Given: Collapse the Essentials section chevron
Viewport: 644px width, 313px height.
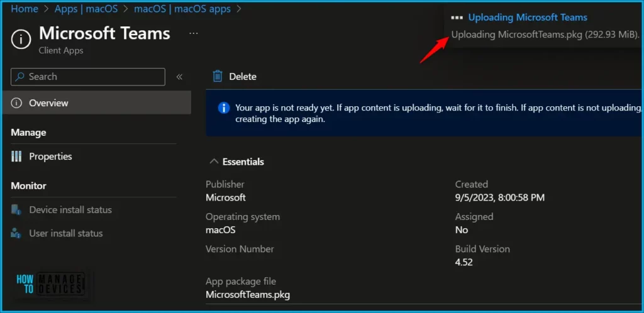Looking at the screenshot, I should point(214,162).
